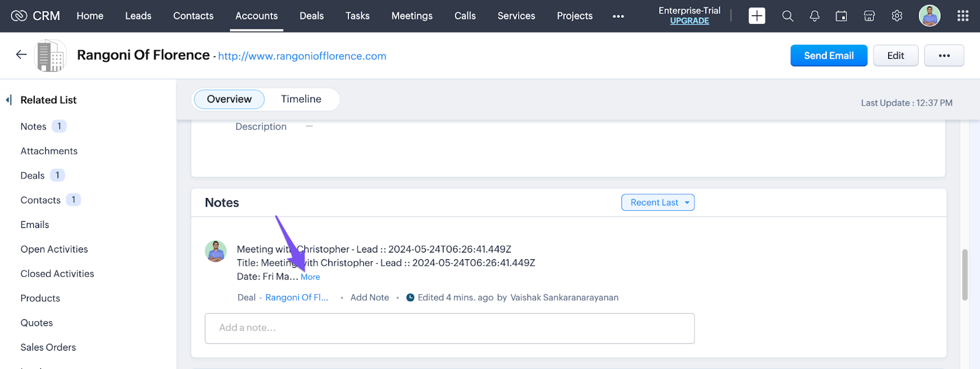980x369 pixels.
Task: Expand the Recent Last sort dropdown
Action: pyautogui.click(x=658, y=202)
